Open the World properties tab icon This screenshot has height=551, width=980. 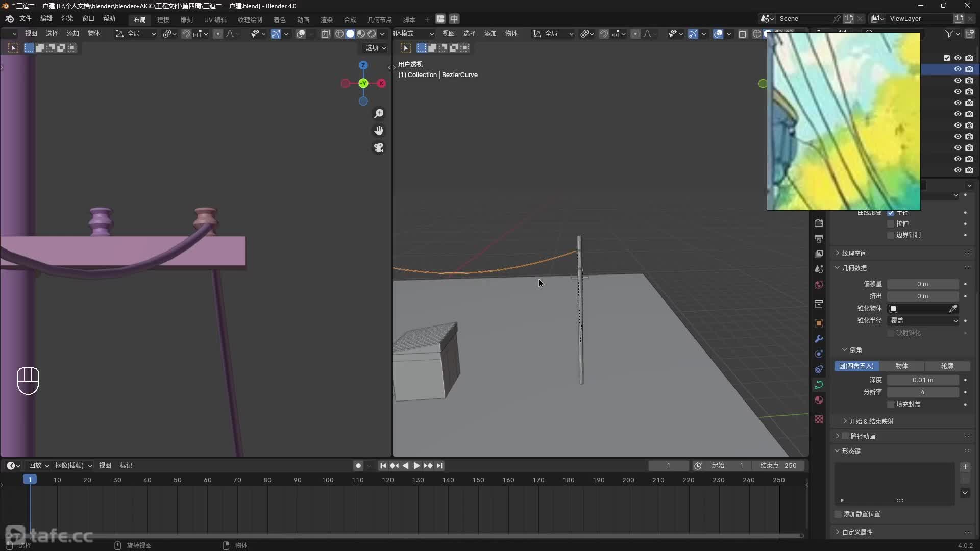click(819, 285)
